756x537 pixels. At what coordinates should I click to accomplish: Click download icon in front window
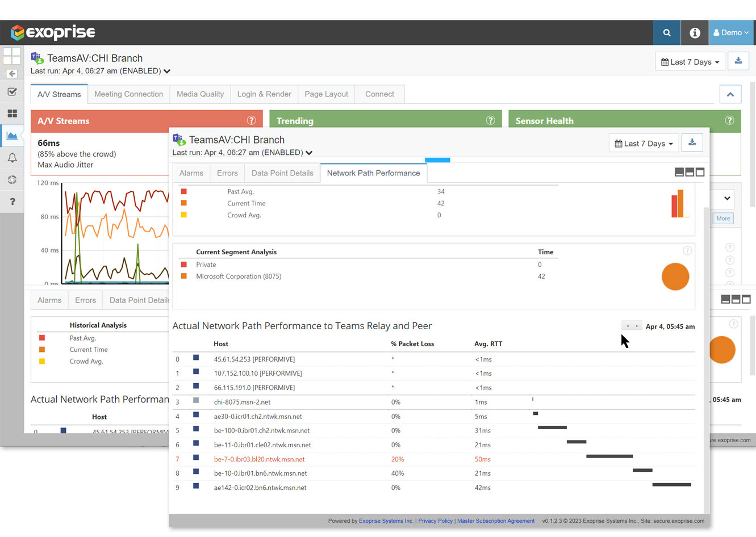[x=692, y=143]
